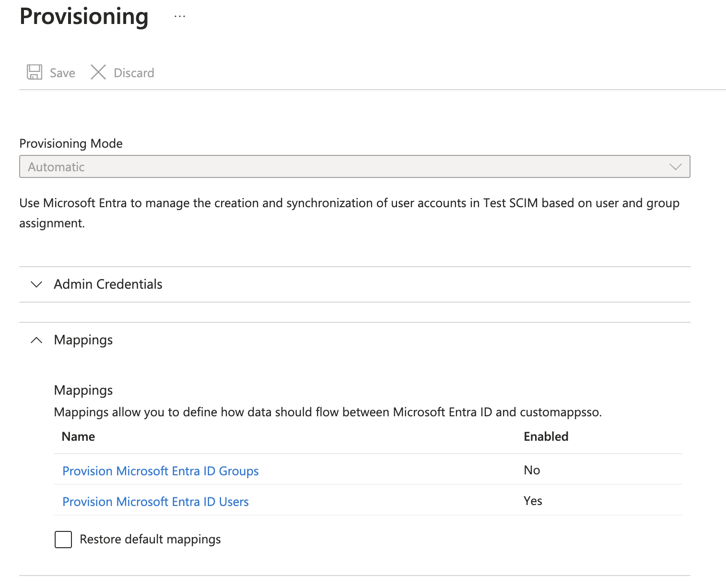Check the Restore default mappings checkbox
726x588 pixels.
pos(63,540)
